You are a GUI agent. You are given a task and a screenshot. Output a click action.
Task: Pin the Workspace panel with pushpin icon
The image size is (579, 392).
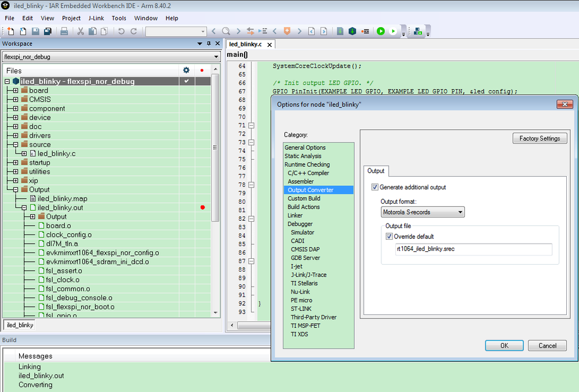tap(209, 44)
